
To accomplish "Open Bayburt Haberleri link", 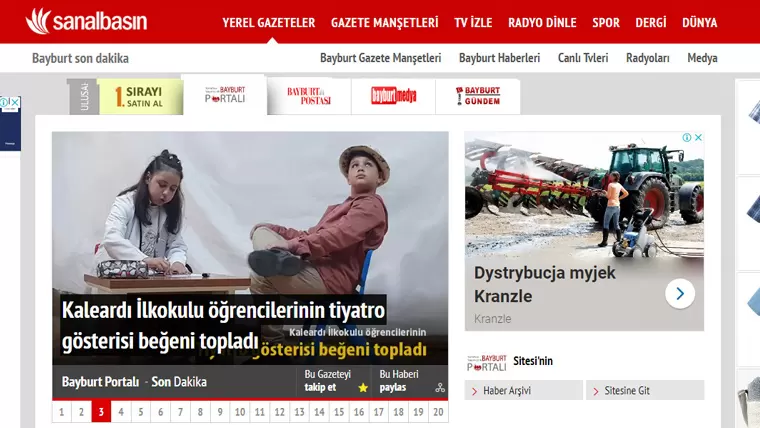I will (x=499, y=58).
